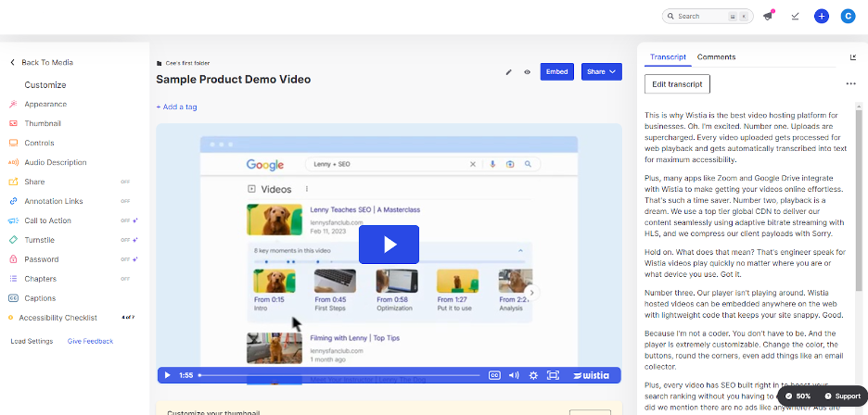Click the small play button in player bar
This screenshot has width=868, height=415.
click(168, 375)
